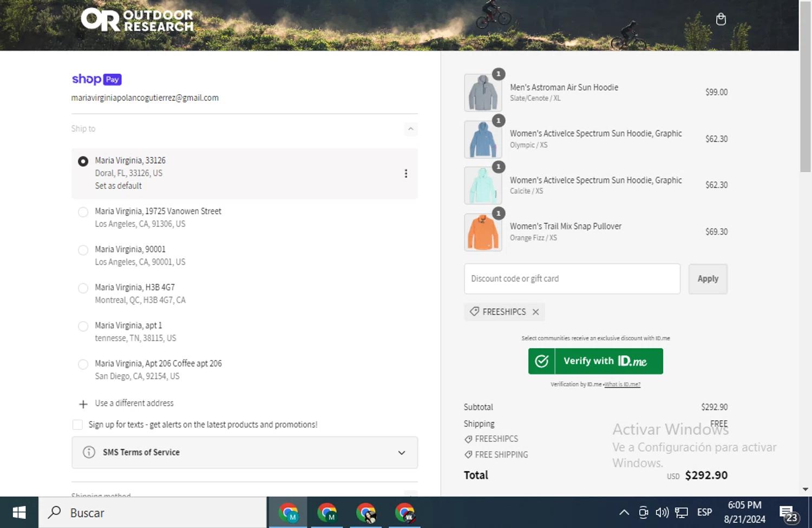Screen dimensions: 812x528
Task: Click the Slate/Cenote / XL variant text
Action: click(x=535, y=99)
